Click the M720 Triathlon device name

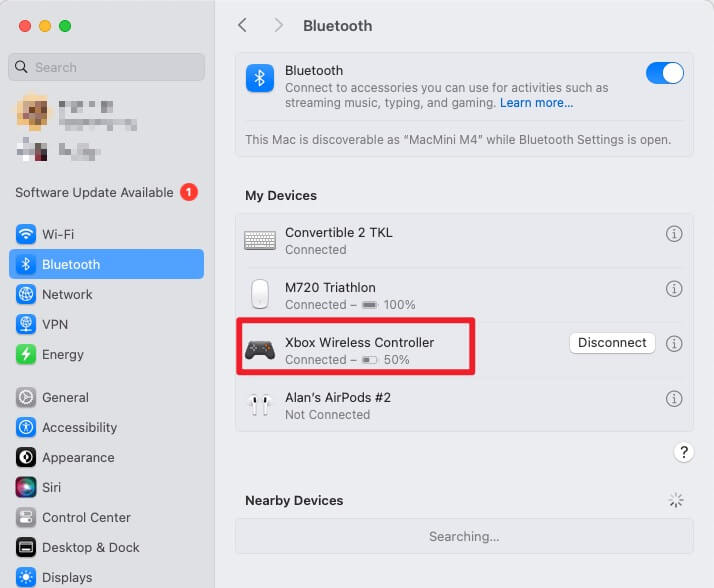tap(330, 287)
